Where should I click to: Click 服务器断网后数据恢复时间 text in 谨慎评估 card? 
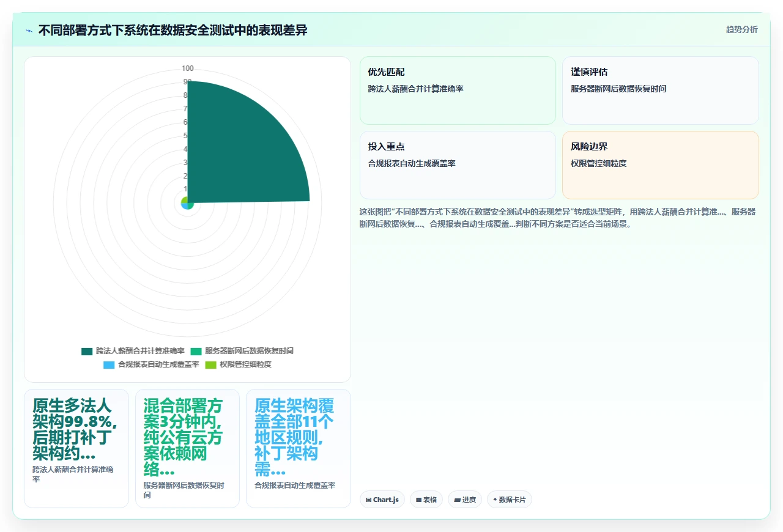click(x=618, y=89)
